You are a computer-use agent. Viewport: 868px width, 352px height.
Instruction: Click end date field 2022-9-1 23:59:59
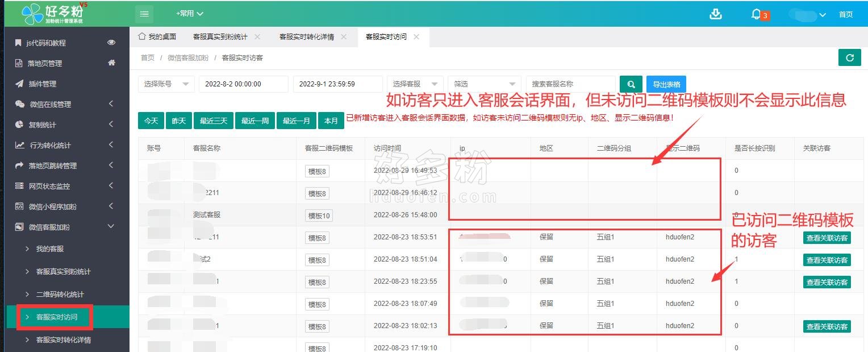337,84
